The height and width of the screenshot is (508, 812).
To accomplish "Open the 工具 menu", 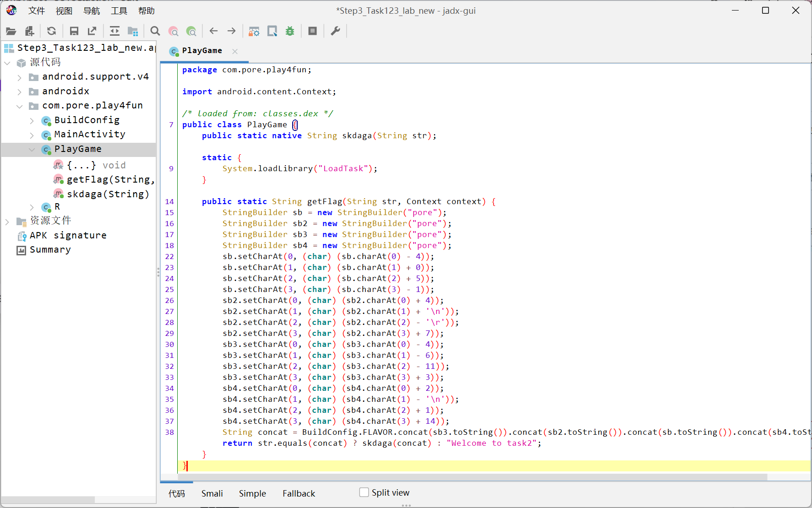I will (119, 11).
